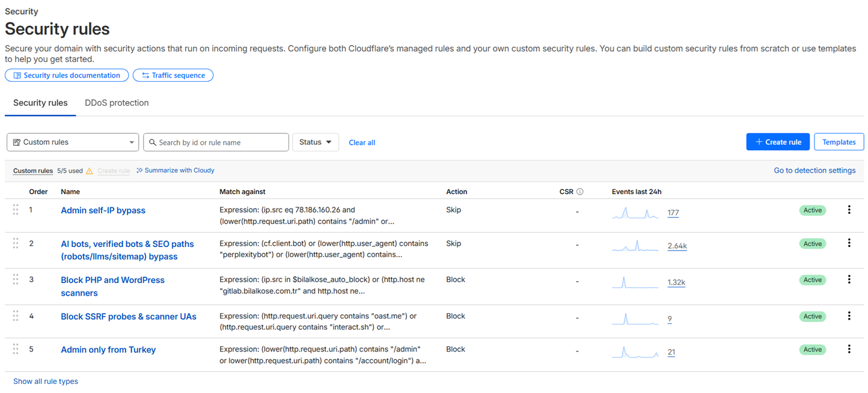Click the magnifier icon in search field
Screen dimensions: 868x393
(x=153, y=142)
